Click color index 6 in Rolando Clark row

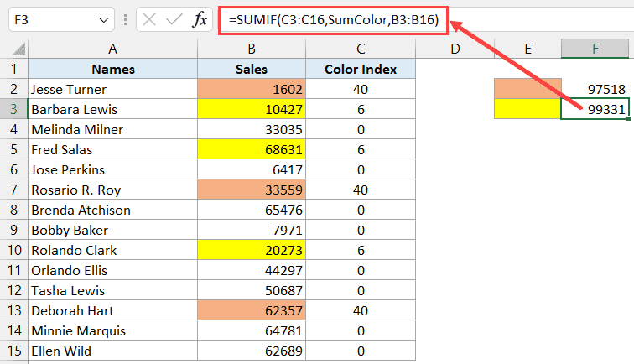pyautogui.click(x=361, y=250)
